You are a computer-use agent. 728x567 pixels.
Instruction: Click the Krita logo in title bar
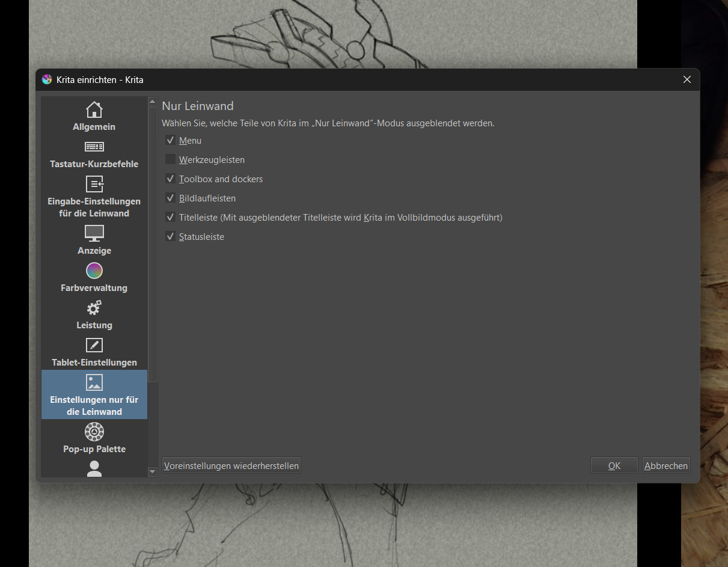tap(47, 79)
